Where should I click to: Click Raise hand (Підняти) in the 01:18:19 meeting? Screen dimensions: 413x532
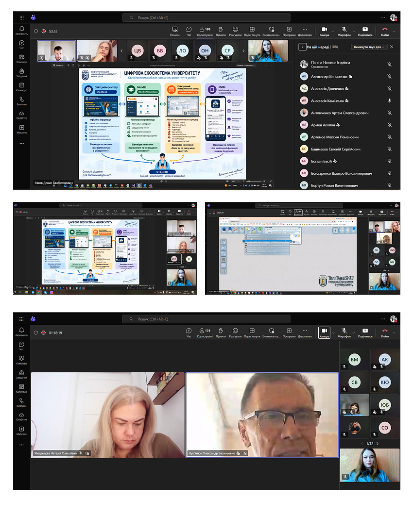coord(221,332)
